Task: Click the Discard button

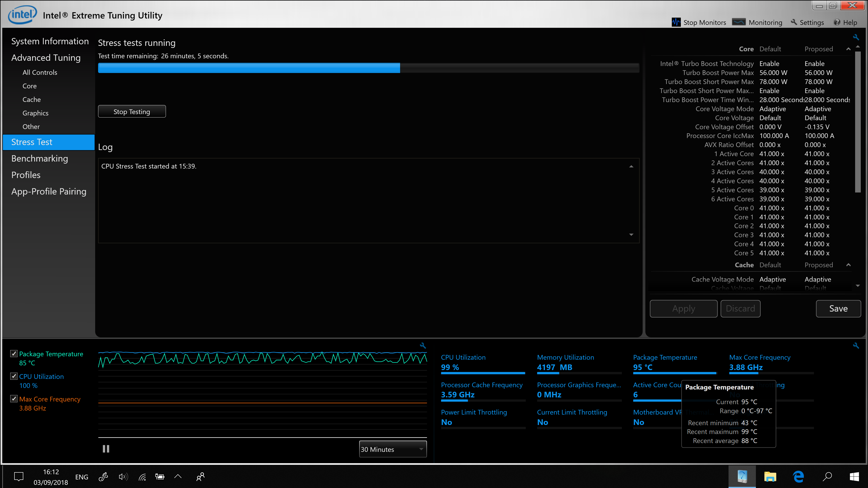Action: (740, 308)
